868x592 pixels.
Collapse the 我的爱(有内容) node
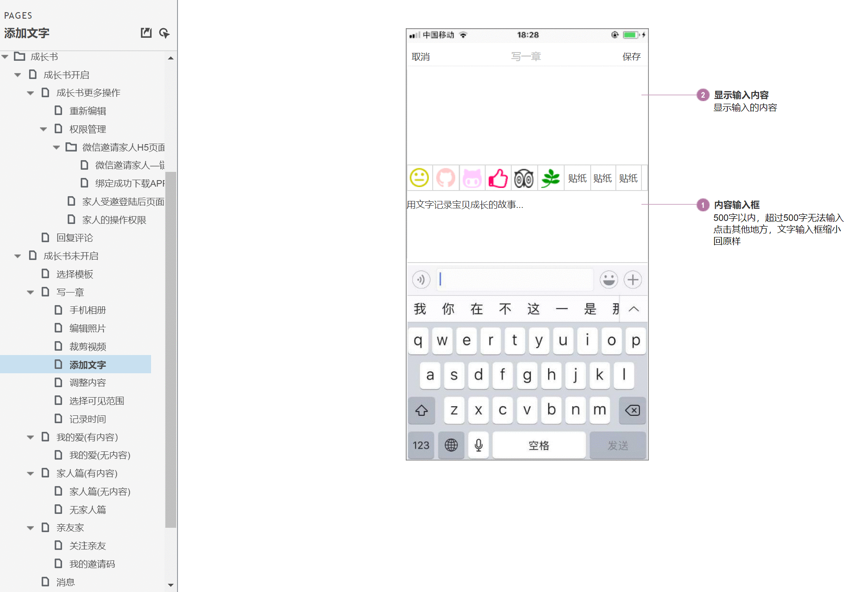tap(31, 437)
